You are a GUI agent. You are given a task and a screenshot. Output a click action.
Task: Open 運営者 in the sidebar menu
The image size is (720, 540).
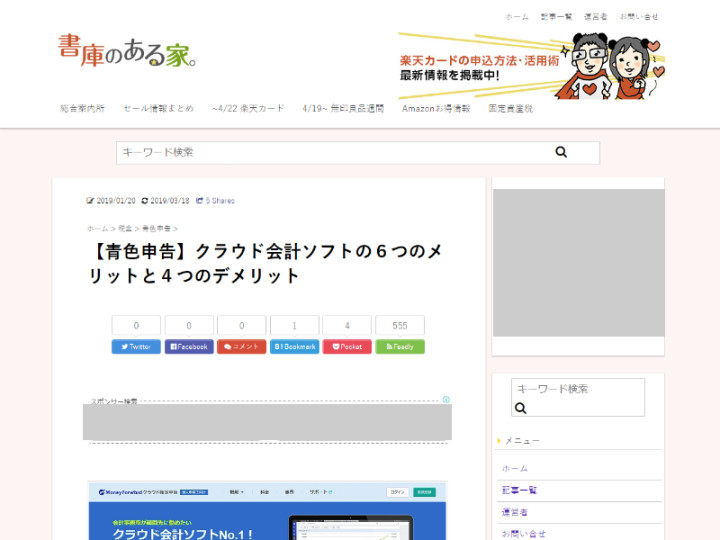(515, 512)
